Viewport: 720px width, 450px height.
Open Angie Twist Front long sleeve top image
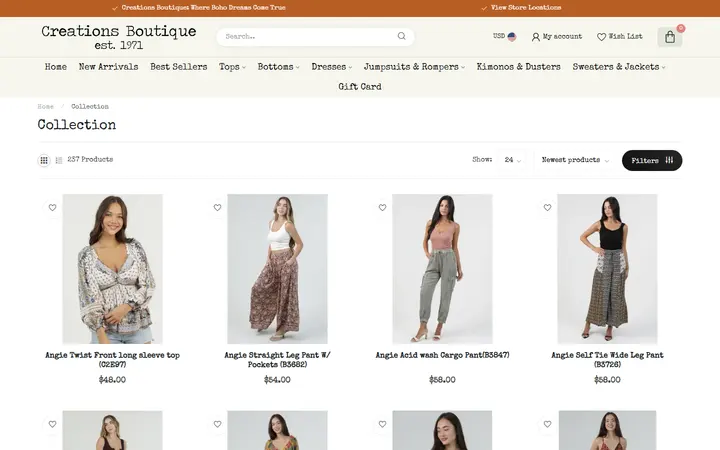[x=112, y=269]
